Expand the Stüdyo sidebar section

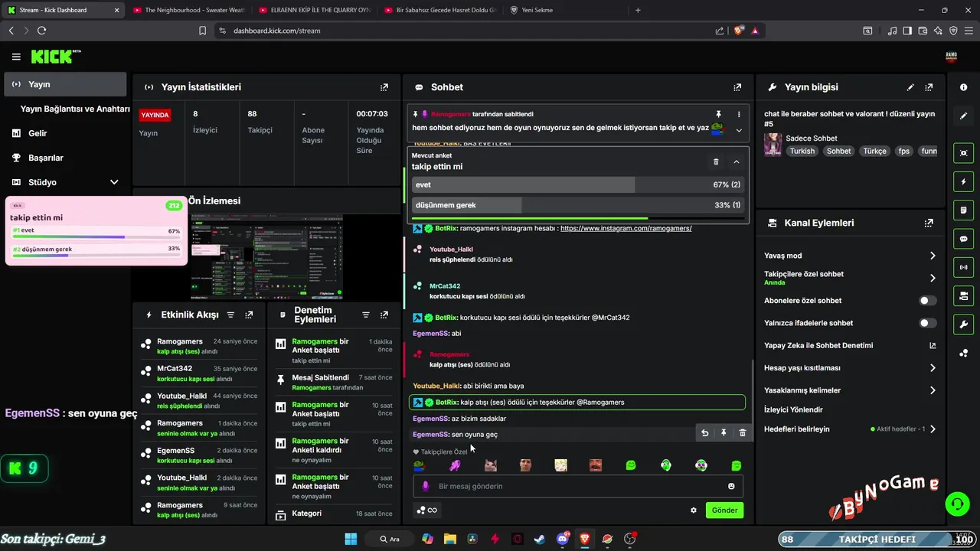click(x=114, y=182)
